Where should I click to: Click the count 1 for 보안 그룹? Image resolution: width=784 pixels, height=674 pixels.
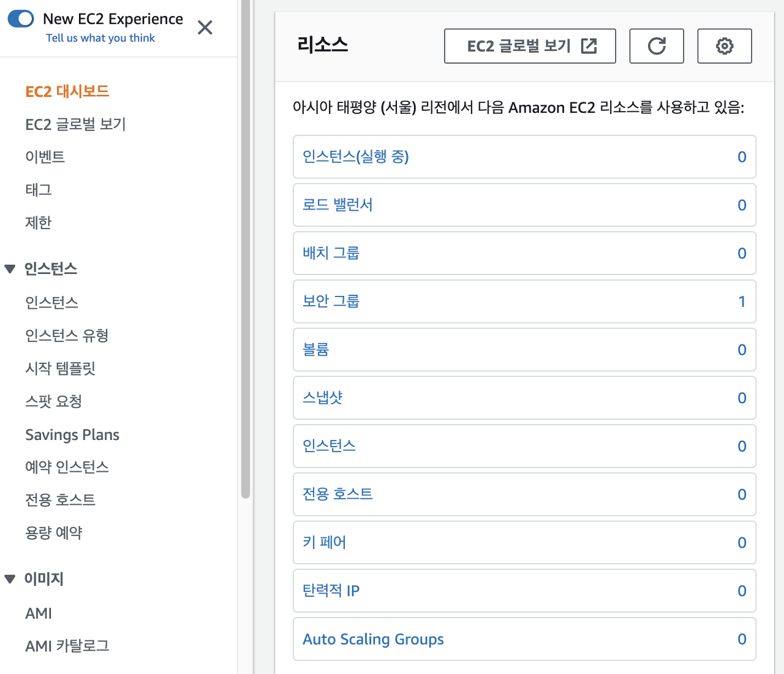tap(742, 301)
